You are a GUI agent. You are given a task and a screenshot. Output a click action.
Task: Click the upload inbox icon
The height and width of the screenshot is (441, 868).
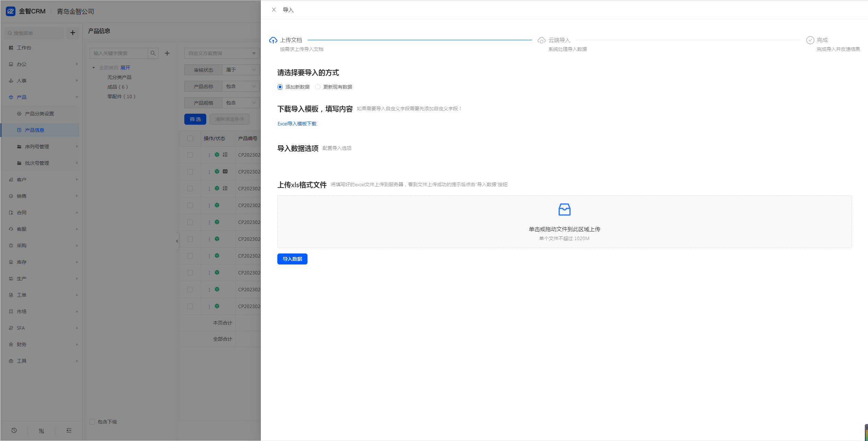(564, 210)
